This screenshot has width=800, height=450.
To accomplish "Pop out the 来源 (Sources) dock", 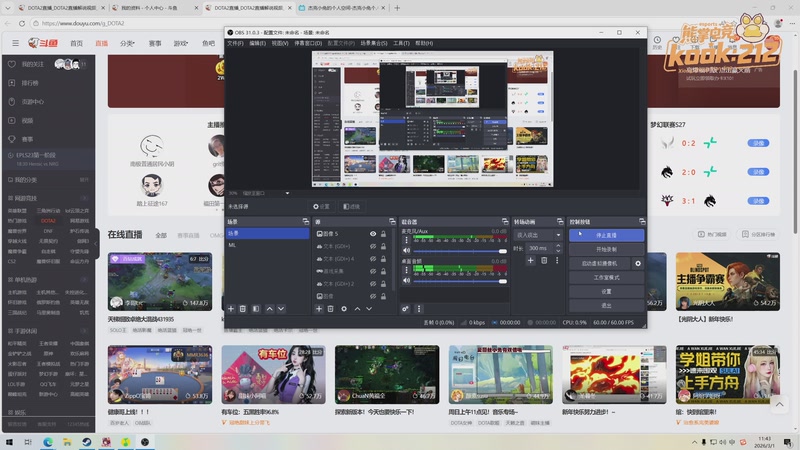I will click(392, 221).
